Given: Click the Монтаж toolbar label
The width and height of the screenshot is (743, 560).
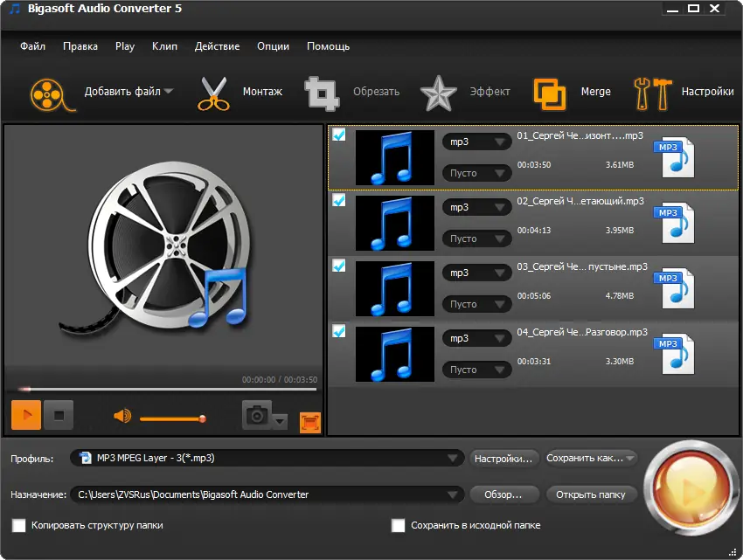Looking at the screenshot, I should [262, 92].
